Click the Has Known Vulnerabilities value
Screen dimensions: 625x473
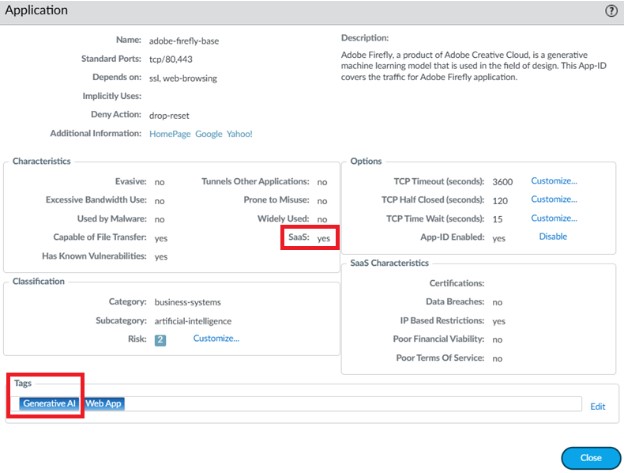(x=161, y=257)
